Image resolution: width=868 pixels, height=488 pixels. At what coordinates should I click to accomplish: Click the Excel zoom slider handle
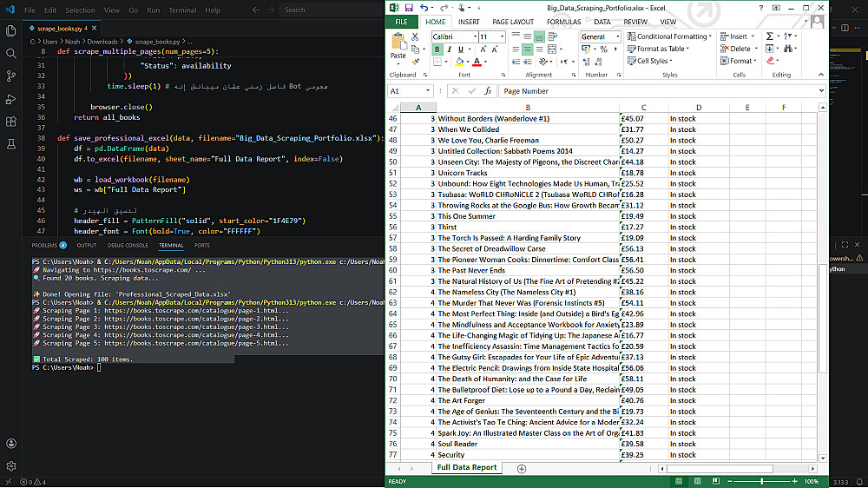(x=762, y=481)
